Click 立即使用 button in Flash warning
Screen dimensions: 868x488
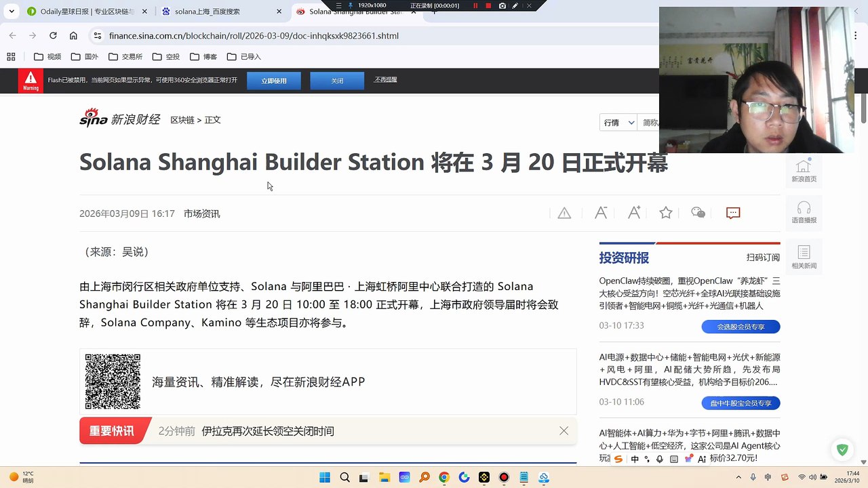(274, 81)
